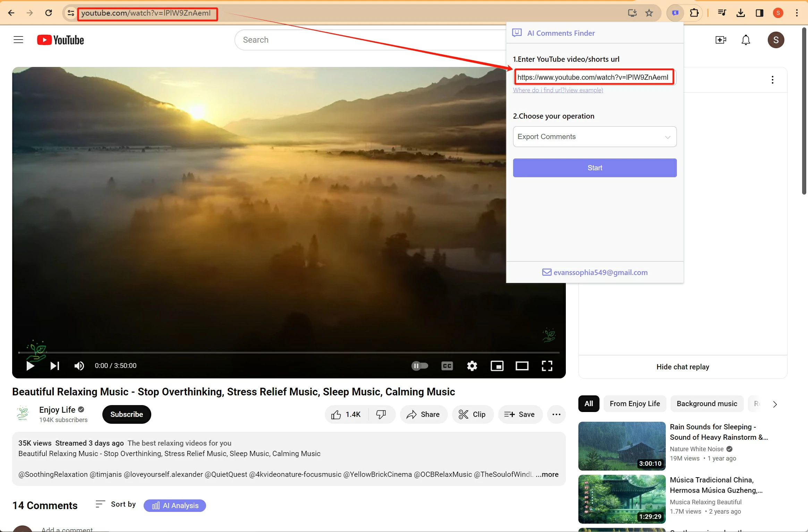Click the Share button
The height and width of the screenshot is (532, 808).
coord(424,414)
